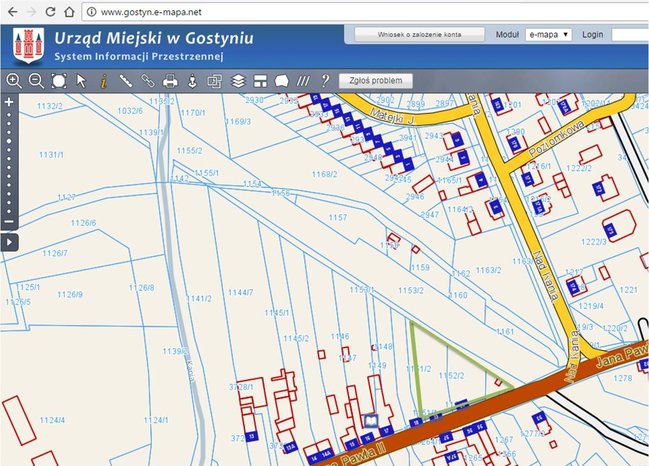The width and height of the screenshot is (649, 466).
Task: Activate the arrow pointer selection tool
Action: click(x=81, y=81)
